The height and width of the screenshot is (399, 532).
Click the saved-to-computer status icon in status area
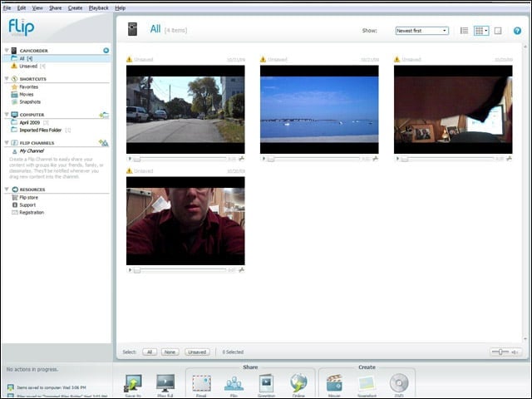[x=11, y=387]
